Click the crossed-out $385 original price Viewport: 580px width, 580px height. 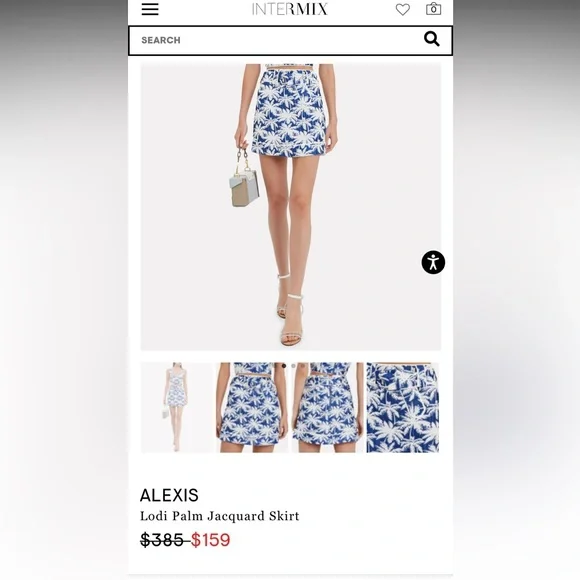tap(162, 540)
